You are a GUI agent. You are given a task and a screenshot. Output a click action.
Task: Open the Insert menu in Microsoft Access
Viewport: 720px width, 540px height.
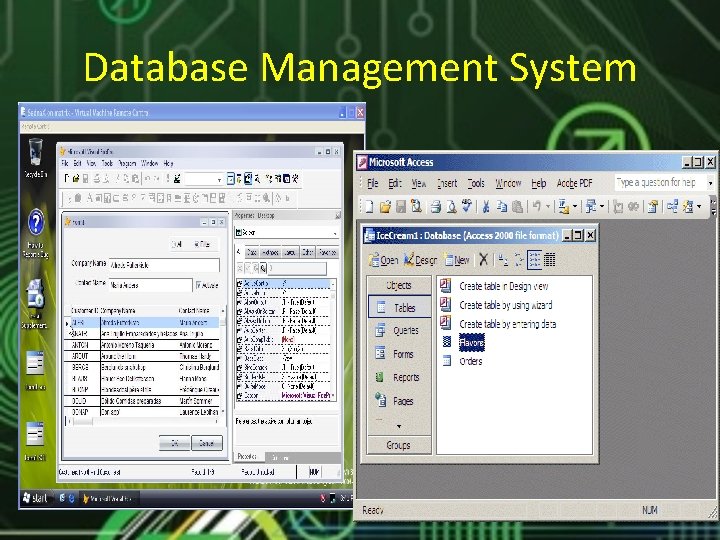tap(447, 183)
